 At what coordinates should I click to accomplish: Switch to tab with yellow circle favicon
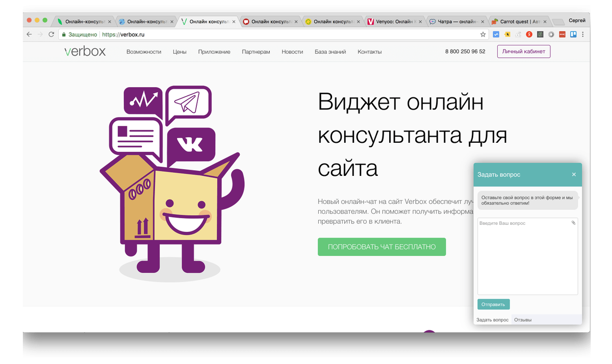click(x=332, y=21)
